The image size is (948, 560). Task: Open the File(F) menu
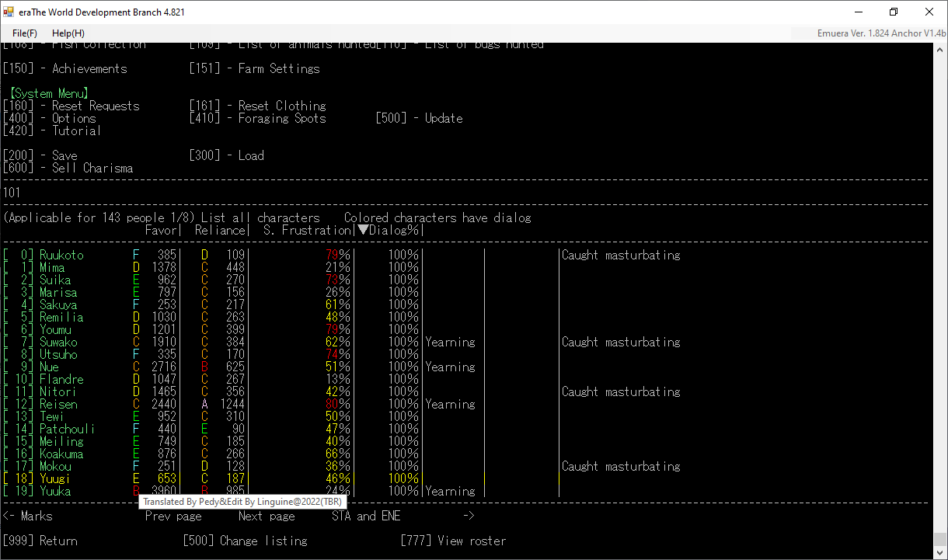[25, 33]
